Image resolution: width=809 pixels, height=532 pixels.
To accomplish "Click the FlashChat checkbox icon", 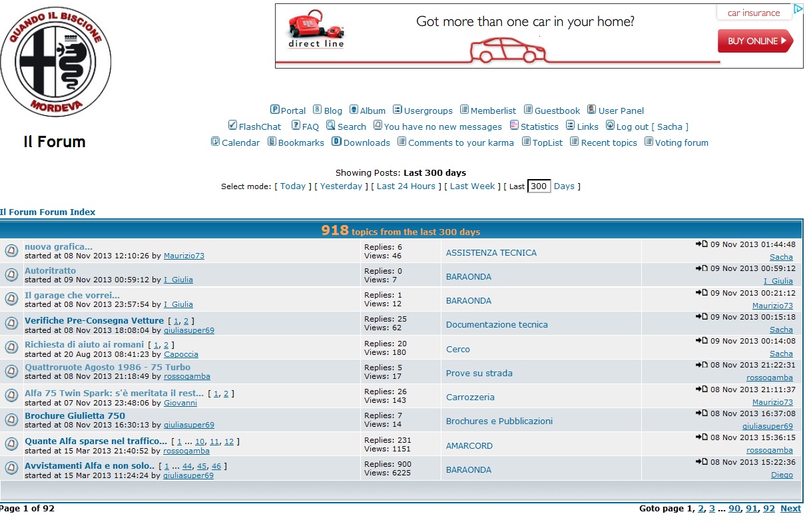I will click(232, 125).
